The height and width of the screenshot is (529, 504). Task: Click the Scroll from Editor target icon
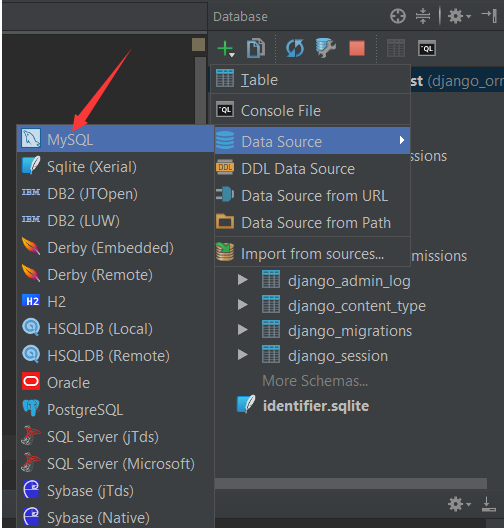coord(398,16)
